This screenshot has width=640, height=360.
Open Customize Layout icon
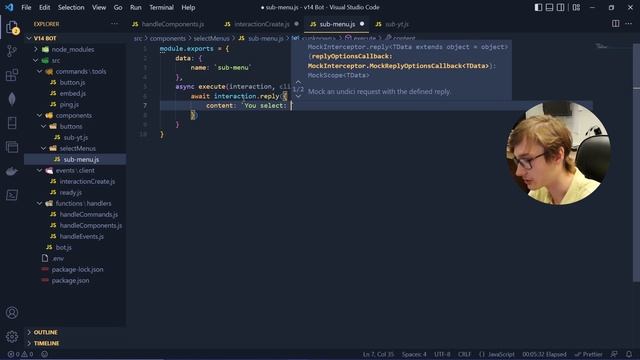576,7
